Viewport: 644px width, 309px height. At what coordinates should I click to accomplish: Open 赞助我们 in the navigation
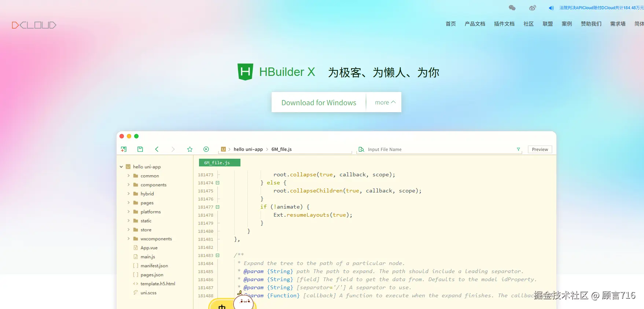coord(591,24)
